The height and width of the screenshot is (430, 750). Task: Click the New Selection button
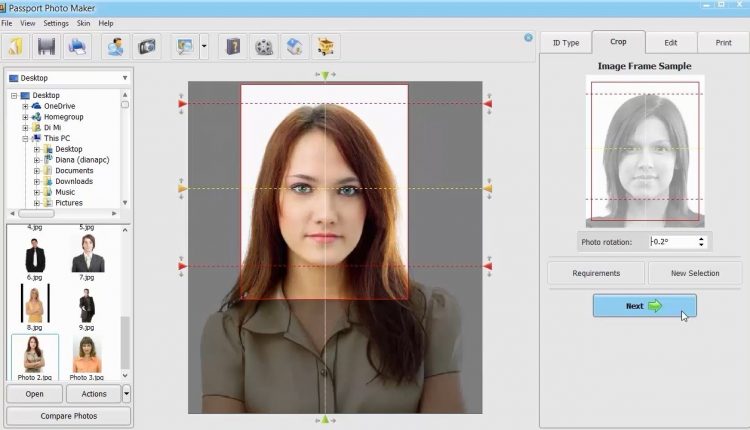click(x=695, y=273)
